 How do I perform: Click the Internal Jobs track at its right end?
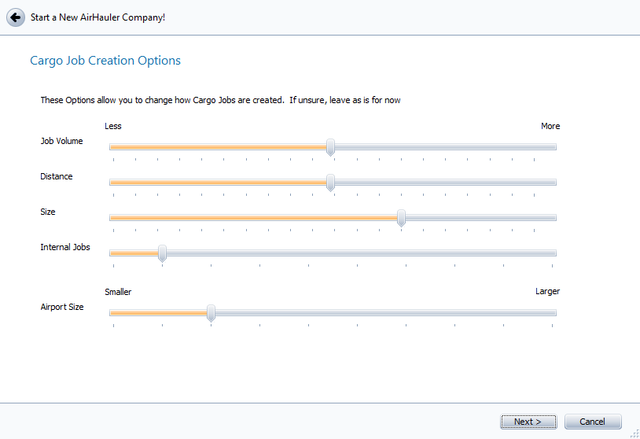point(553,253)
